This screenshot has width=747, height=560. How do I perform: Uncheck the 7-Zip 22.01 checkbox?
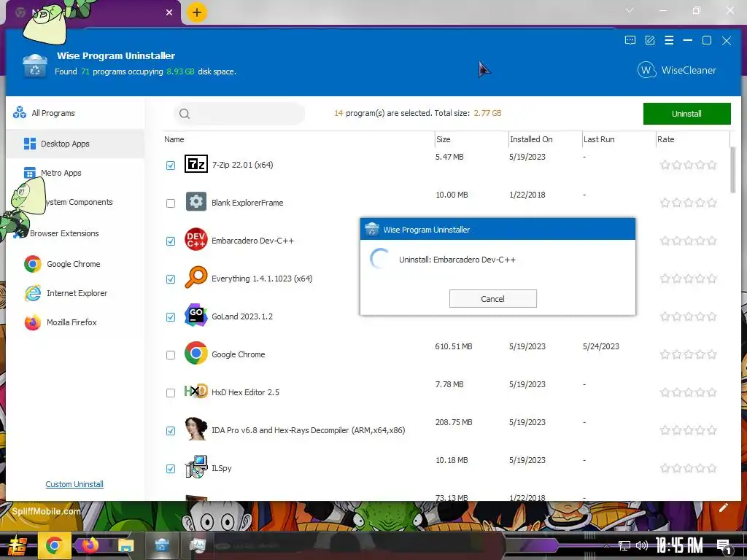pyautogui.click(x=171, y=166)
